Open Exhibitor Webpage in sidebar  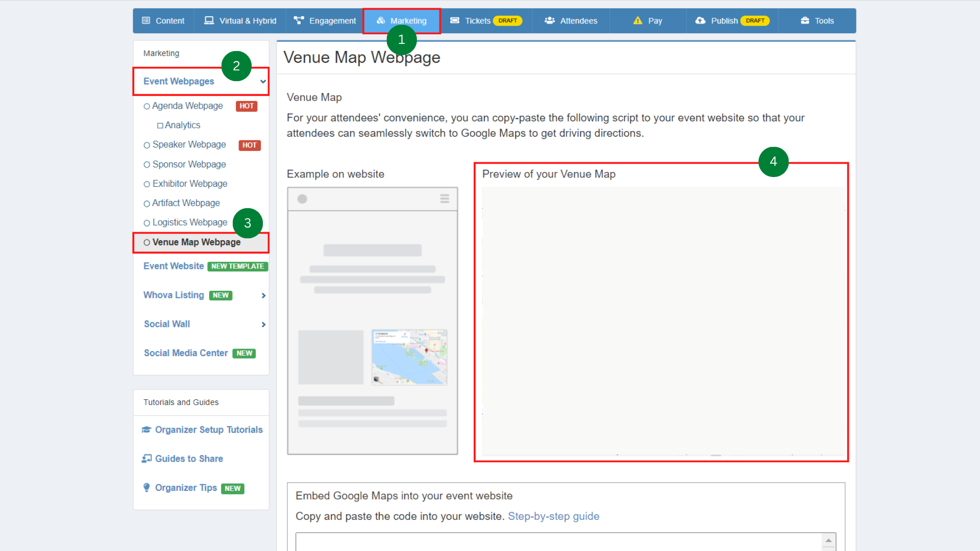(x=189, y=184)
